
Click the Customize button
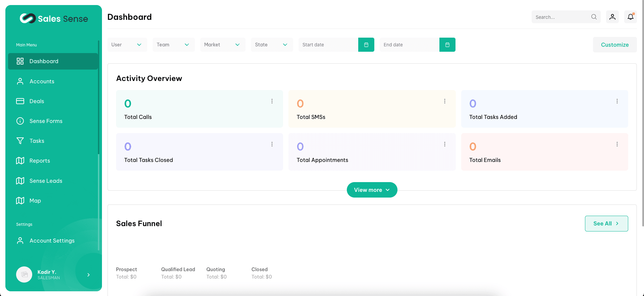tap(615, 45)
